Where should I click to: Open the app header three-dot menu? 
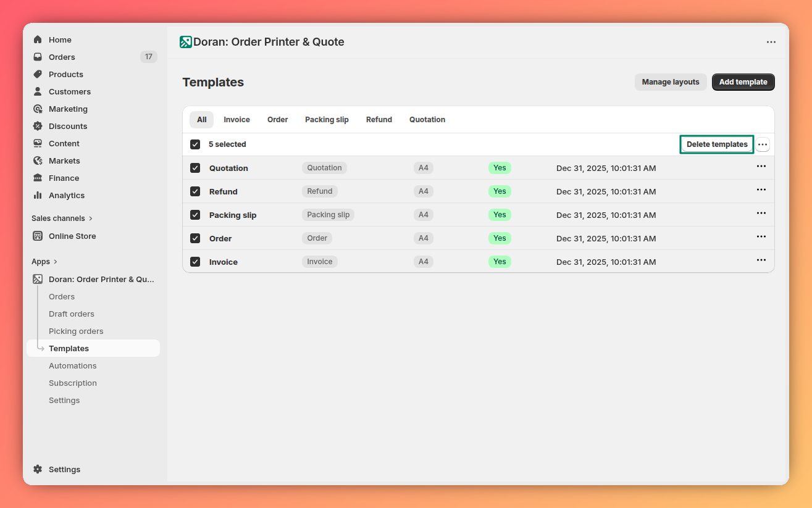click(x=771, y=42)
